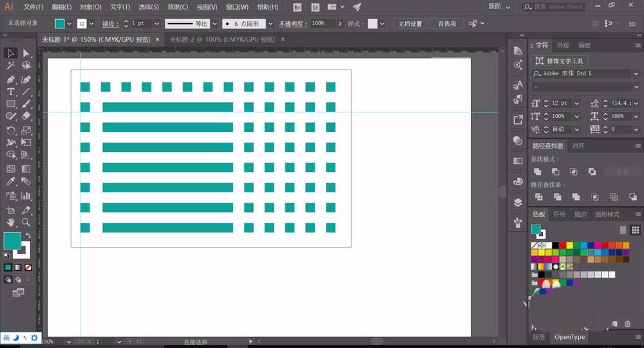Delete swatch with trash icon
Screen dimensions: 644x348
point(627,324)
